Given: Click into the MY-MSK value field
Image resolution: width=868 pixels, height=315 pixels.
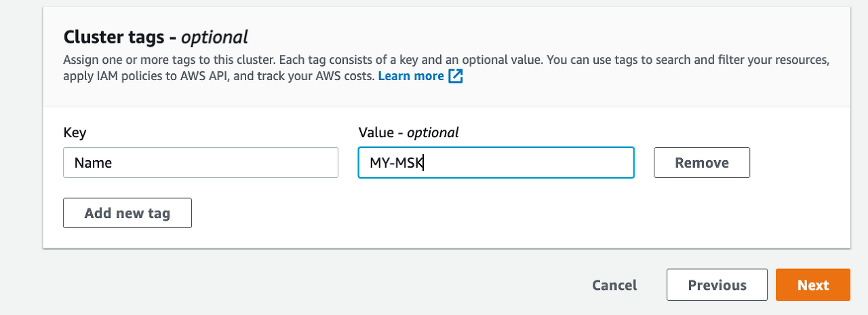Looking at the screenshot, I should [x=496, y=163].
